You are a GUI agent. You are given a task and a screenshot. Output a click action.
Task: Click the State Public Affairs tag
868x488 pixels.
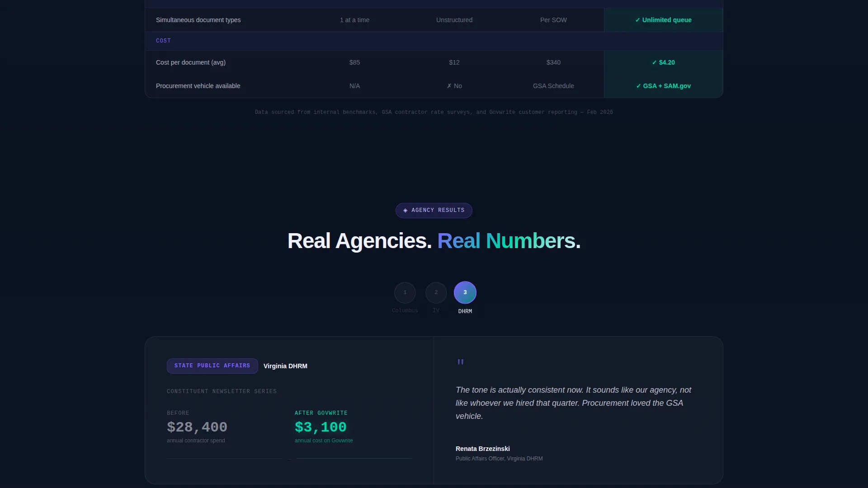click(212, 366)
